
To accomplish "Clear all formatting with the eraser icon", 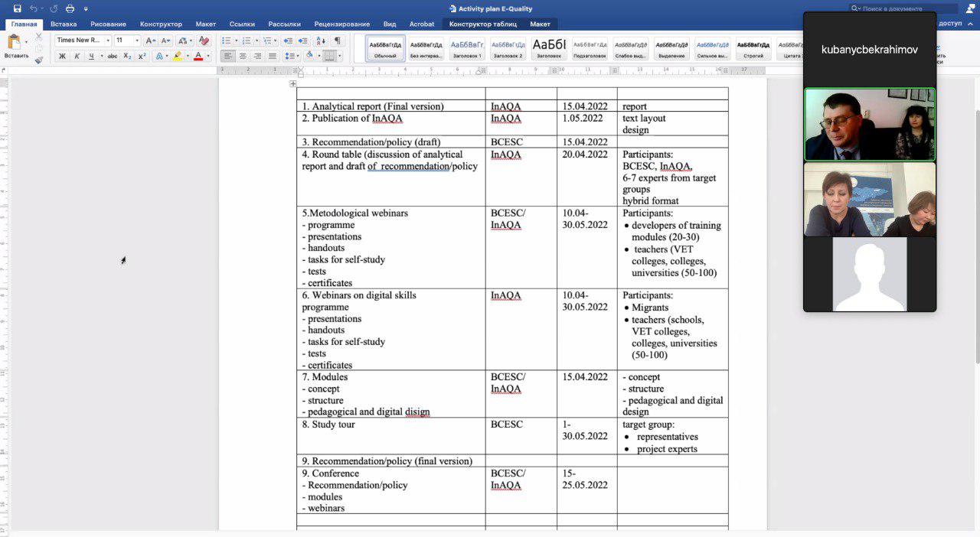I will pos(204,41).
